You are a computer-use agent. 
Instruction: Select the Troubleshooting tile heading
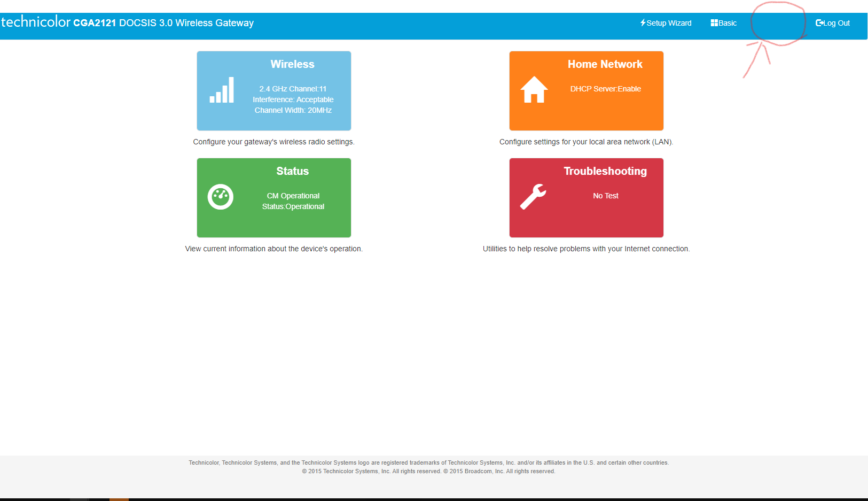coord(605,171)
